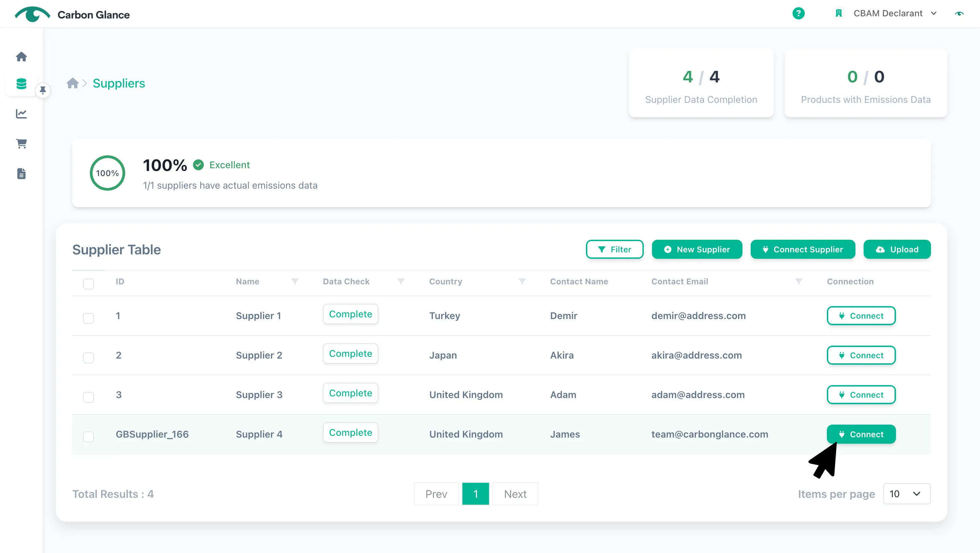Open the documents sidebar icon
This screenshot has height=553, width=980.
(x=21, y=174)
